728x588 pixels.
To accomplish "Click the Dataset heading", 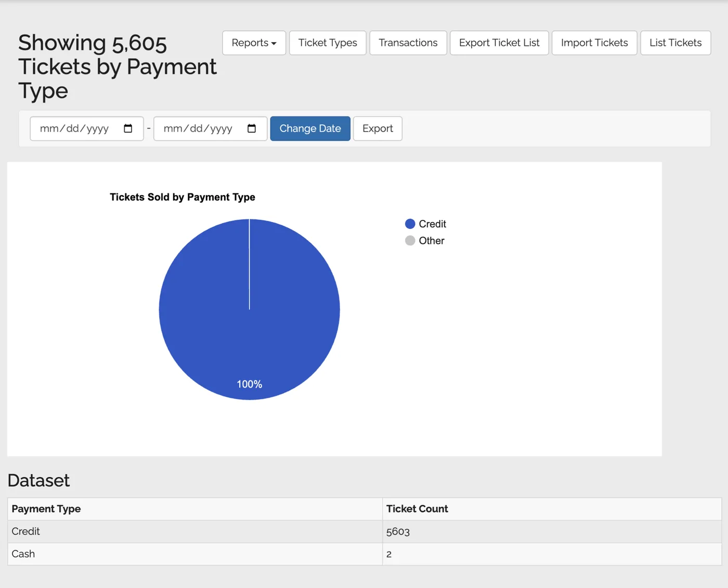I will coord(38,480).
